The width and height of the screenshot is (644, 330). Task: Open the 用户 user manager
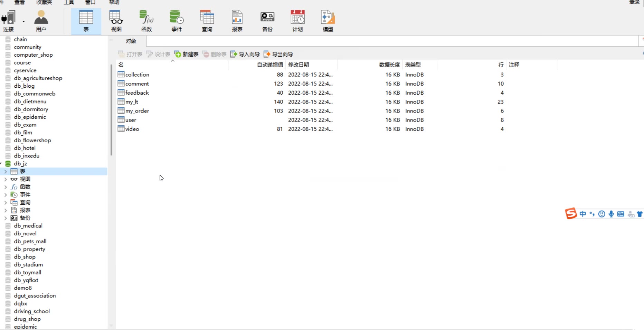[x=41, y=21]
